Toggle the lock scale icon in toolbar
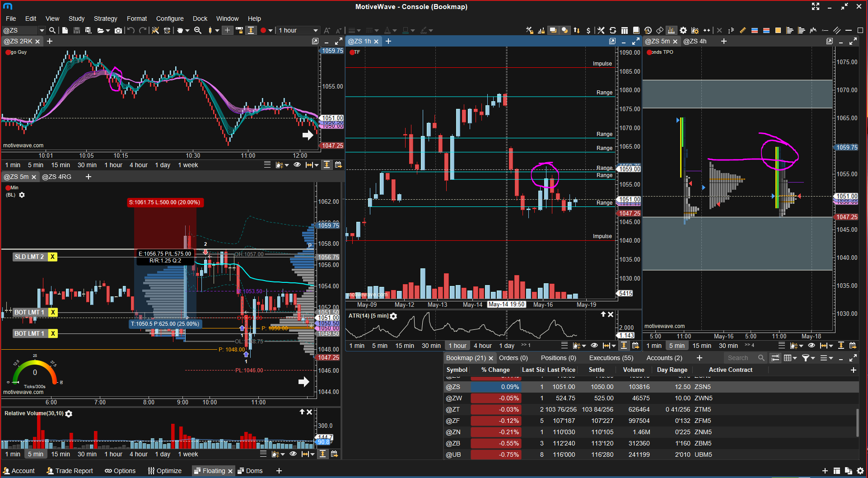 (x=239, y=30)
